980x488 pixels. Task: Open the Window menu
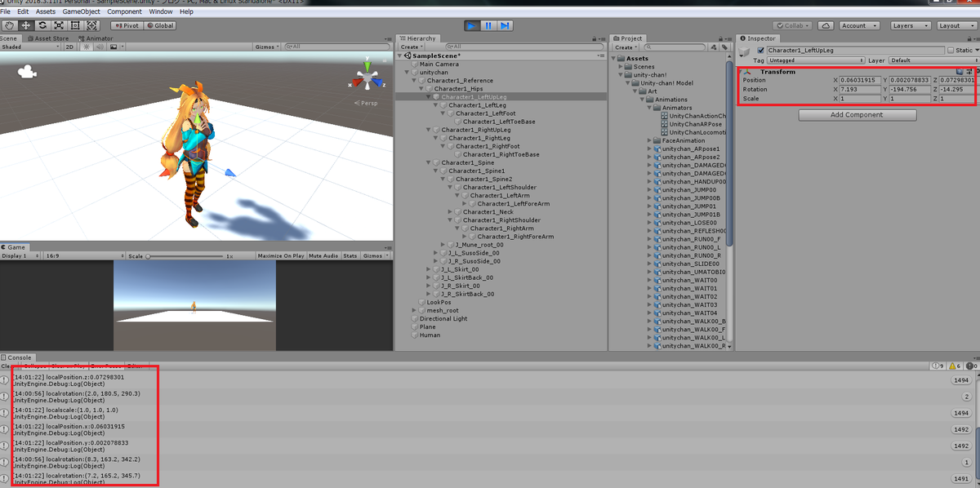click(161, 12)
